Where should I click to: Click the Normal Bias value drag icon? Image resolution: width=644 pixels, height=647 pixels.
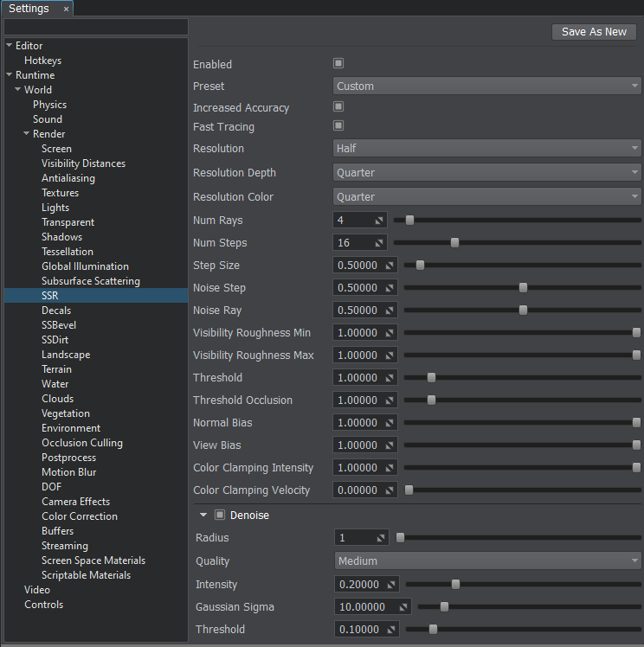tap(390, 423)
